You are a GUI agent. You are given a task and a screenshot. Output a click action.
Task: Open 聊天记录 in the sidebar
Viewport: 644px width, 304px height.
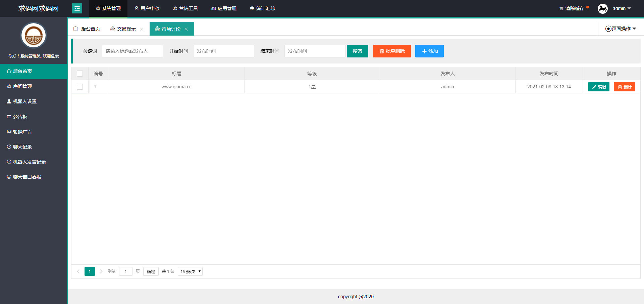coord(22,147)
